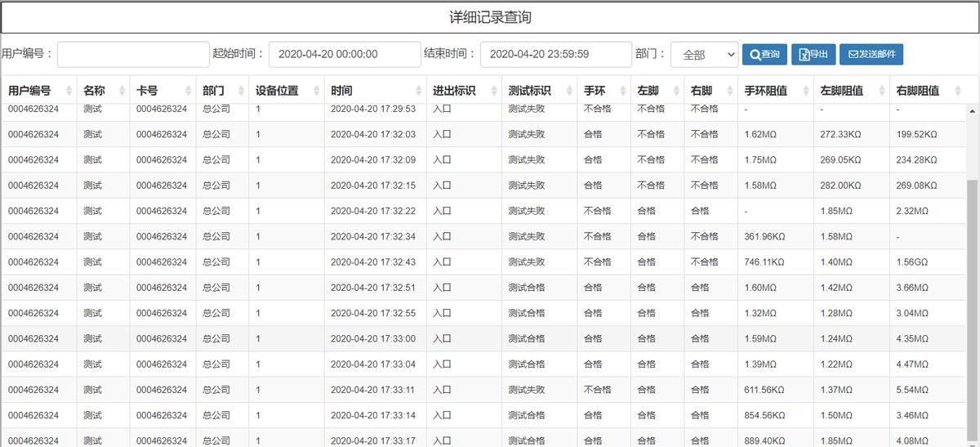Select the time cell 2020-04-20 17:32:09

coord(373,159)
